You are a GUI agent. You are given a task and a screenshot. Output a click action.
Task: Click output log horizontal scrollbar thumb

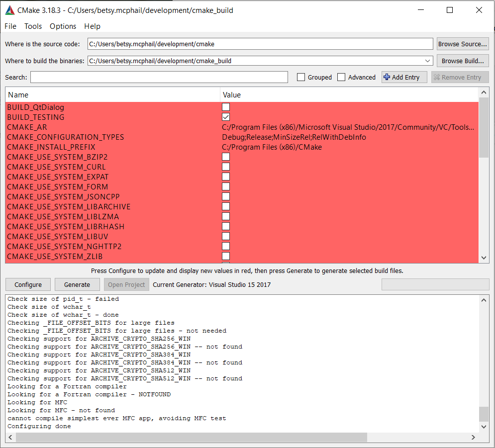(192, 437)
